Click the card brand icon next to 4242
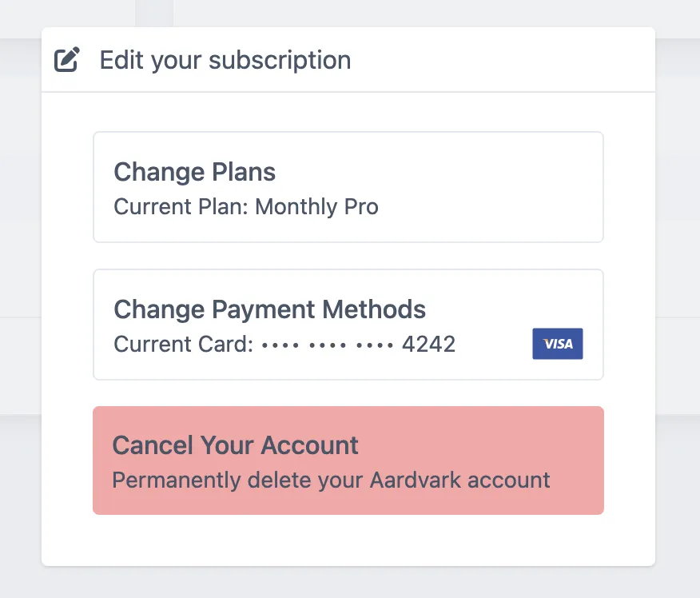This screenshot has height=598, width=700. [557, 343]
